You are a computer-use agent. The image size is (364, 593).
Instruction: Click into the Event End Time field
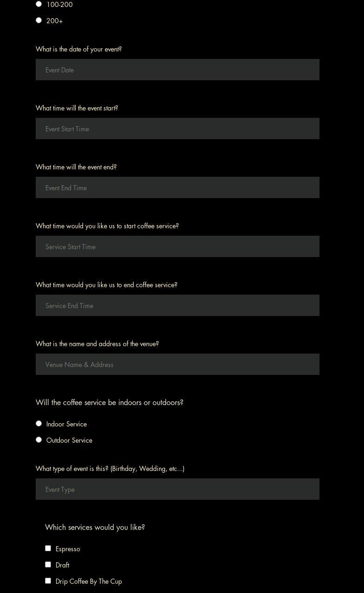pyautogui.click(x=177, y=187)
